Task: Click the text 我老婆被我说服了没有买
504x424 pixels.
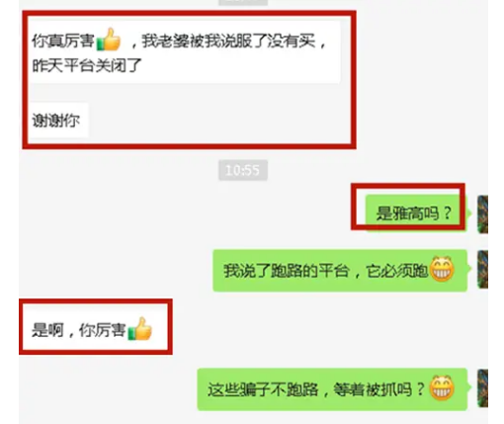Action: coord(229,41)
